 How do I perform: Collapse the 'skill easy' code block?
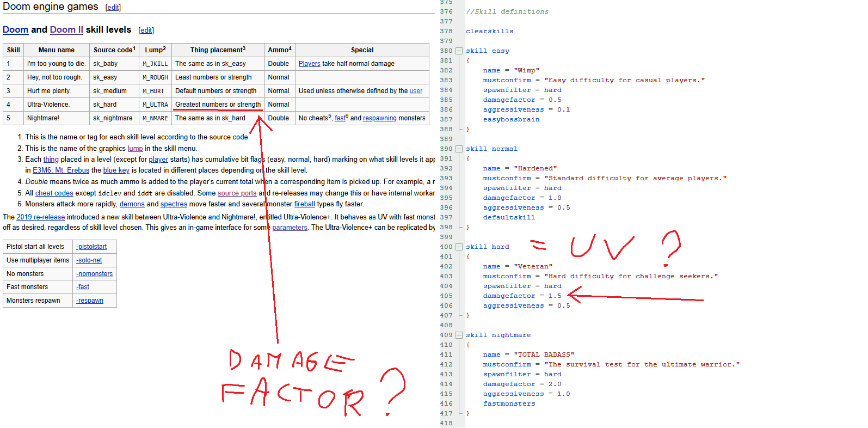[459, 51]
